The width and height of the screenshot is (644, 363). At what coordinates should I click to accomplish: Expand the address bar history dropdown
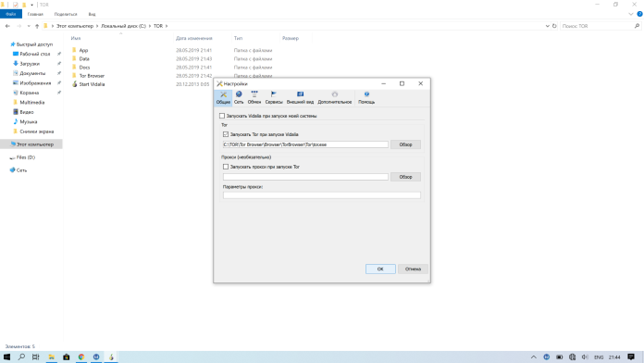[x=547, y=26]
